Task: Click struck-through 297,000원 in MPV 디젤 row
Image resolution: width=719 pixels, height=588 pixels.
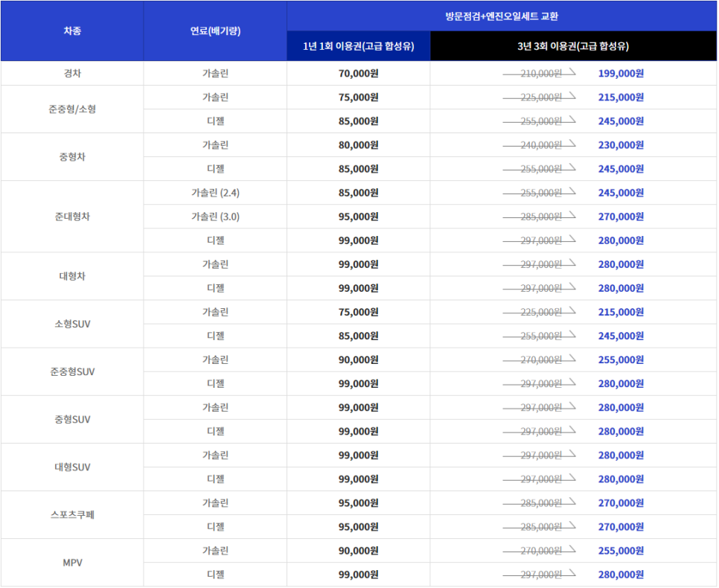Action: click(x=540, y=575)
